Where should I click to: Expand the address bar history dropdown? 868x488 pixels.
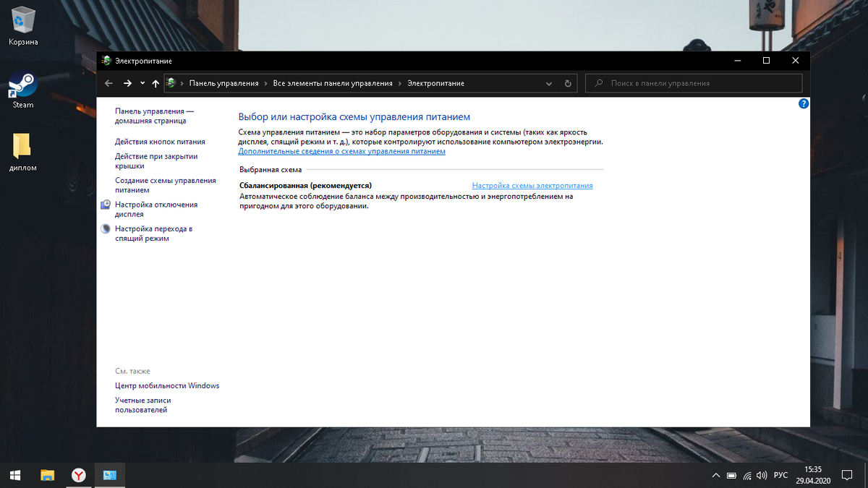(x=549, y=83)
